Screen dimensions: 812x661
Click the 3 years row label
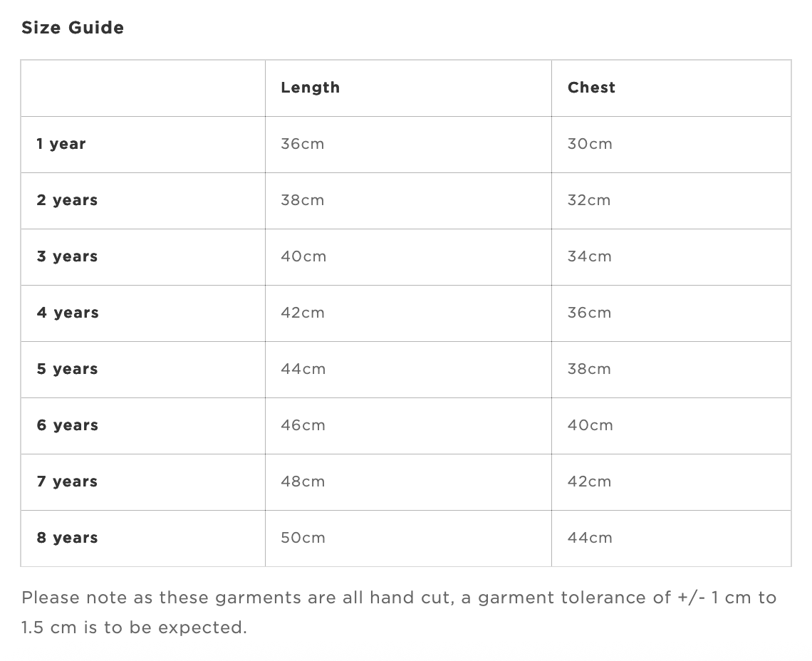pos(68,256)
